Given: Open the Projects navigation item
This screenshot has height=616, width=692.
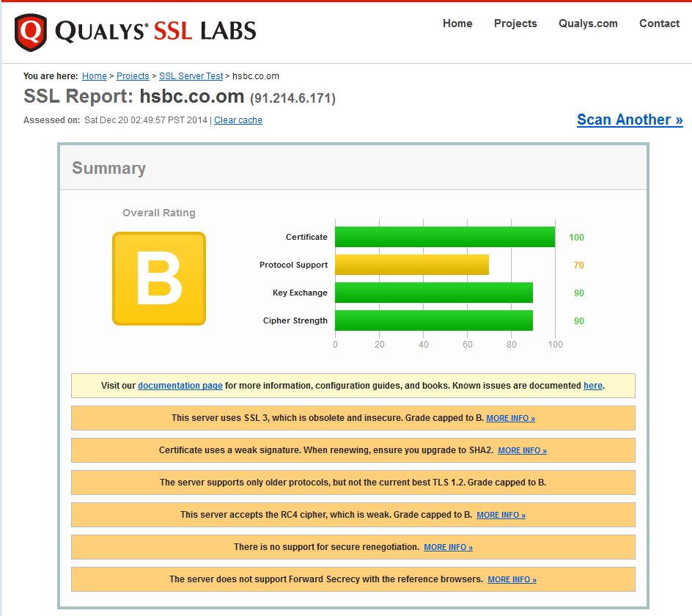Looking at the screenshot, I should pos(515,23).
